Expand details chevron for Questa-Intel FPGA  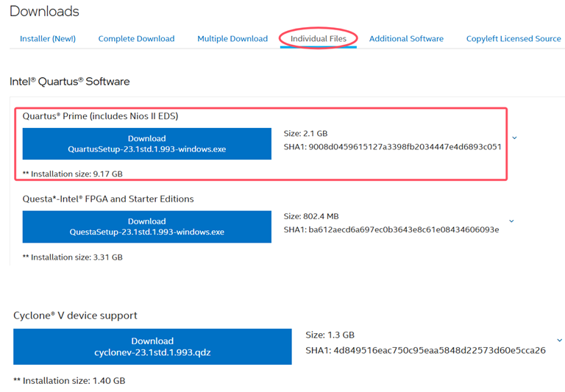[511, 221]
